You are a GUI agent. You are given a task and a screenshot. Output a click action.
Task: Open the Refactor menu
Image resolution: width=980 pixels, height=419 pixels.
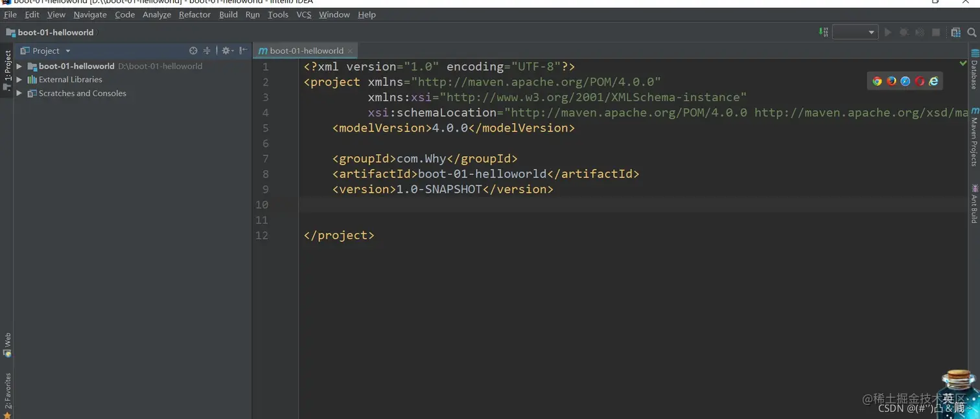tap(195, 14)
